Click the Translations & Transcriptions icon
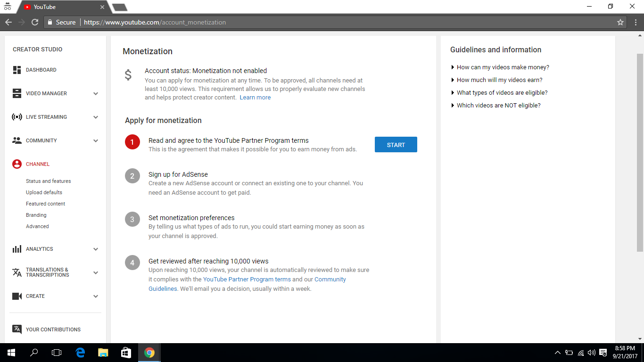Viewport: 644px width, 362px height. click(17, 272)
